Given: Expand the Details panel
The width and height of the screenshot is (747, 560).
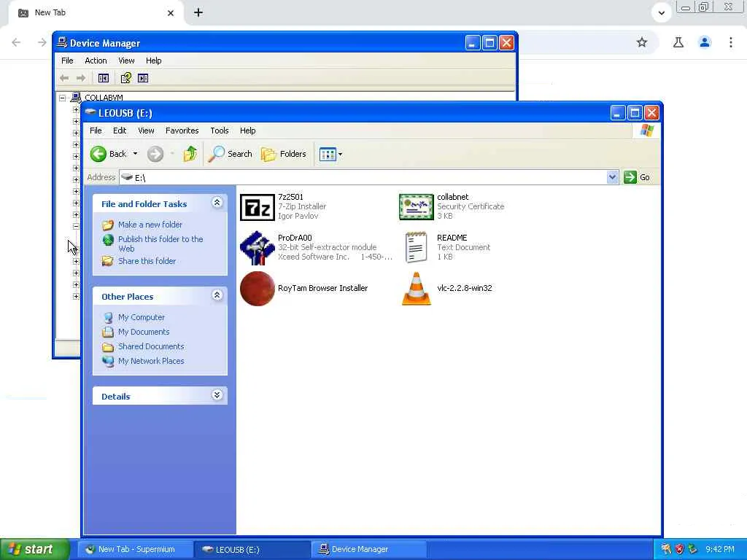Looking at the screenshot, I should [217, 395].
